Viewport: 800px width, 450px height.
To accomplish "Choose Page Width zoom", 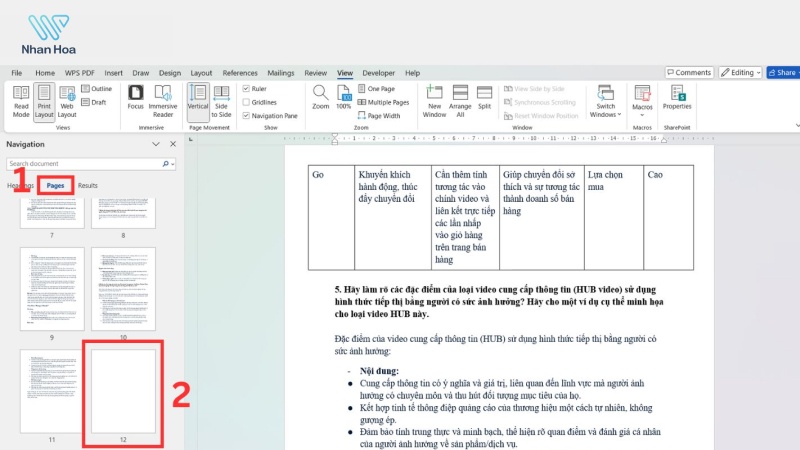I will [379, 116].
